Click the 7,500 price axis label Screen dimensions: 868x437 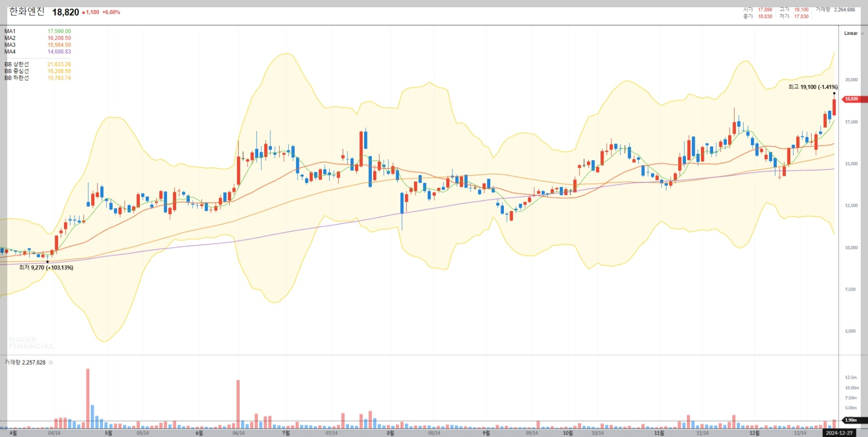tap(850, 289)
